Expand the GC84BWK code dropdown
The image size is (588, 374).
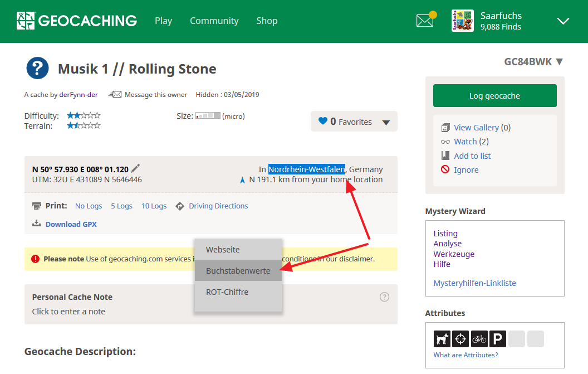coord(560,61)
